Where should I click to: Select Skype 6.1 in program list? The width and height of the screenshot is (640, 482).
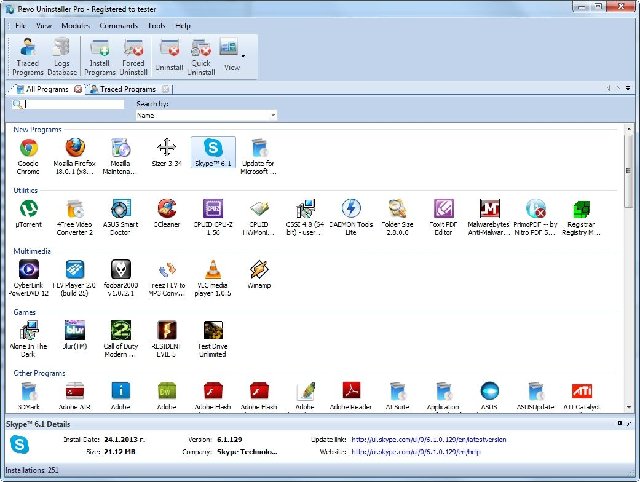pyautogui.click(x=213, y=152)
